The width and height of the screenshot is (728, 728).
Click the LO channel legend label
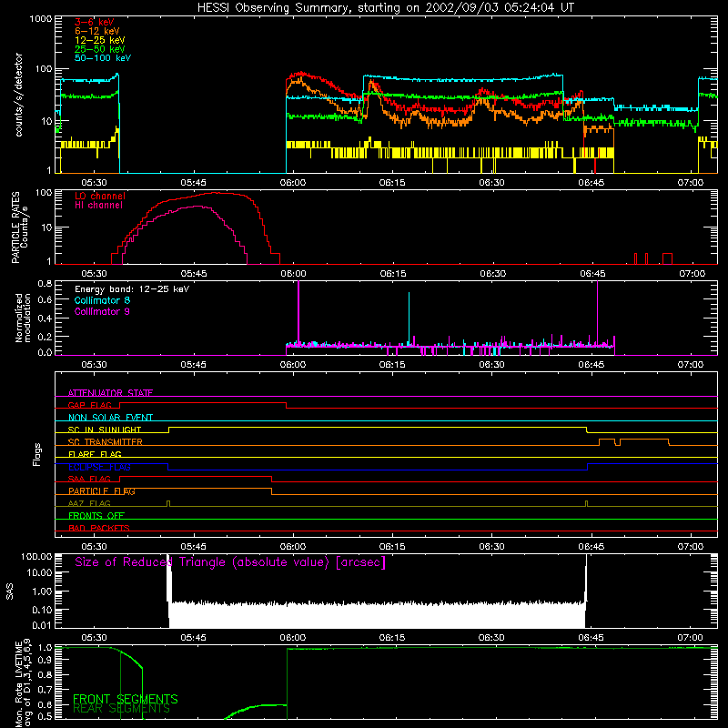click(x=100, y=196)
